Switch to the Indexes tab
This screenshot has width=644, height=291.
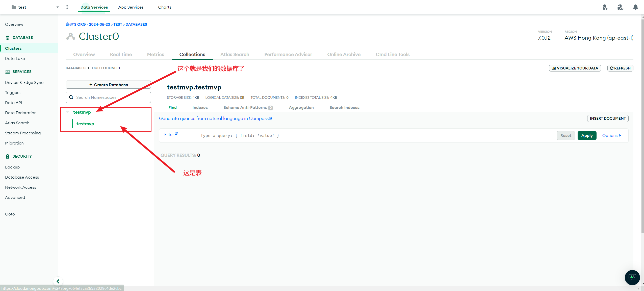pos(200,107)
